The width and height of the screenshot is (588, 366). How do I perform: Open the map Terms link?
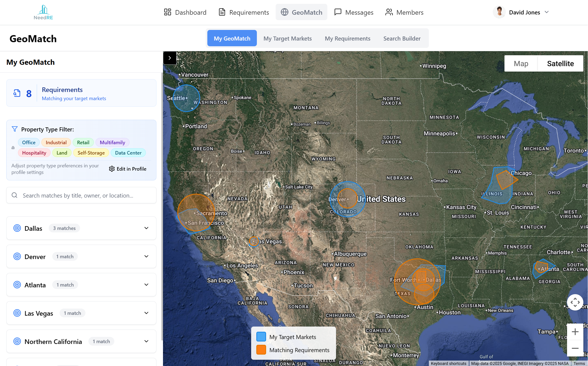point(579,364)
